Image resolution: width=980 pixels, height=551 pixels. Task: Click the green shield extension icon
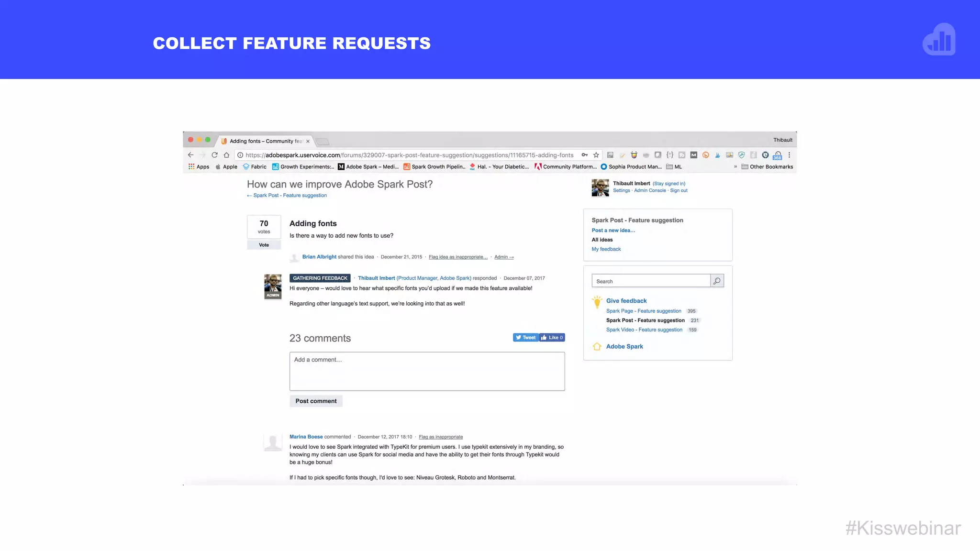point(742,155)
